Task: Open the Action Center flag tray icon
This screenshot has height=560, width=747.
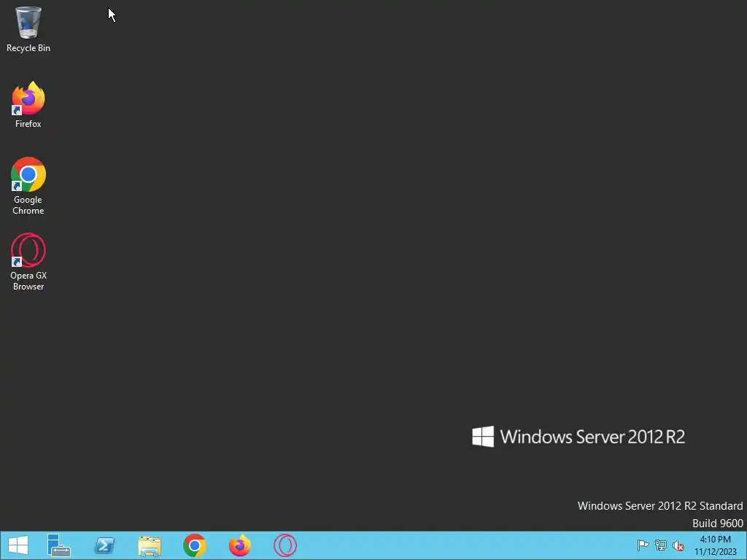Action: pyautogui.click(x=643, y=545)
